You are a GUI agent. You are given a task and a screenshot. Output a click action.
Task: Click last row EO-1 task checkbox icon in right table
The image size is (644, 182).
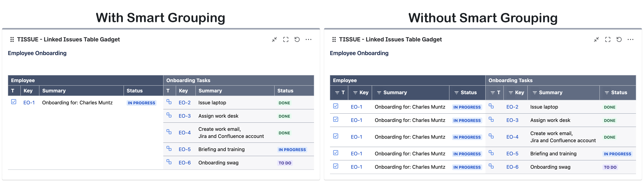[336, 166]
